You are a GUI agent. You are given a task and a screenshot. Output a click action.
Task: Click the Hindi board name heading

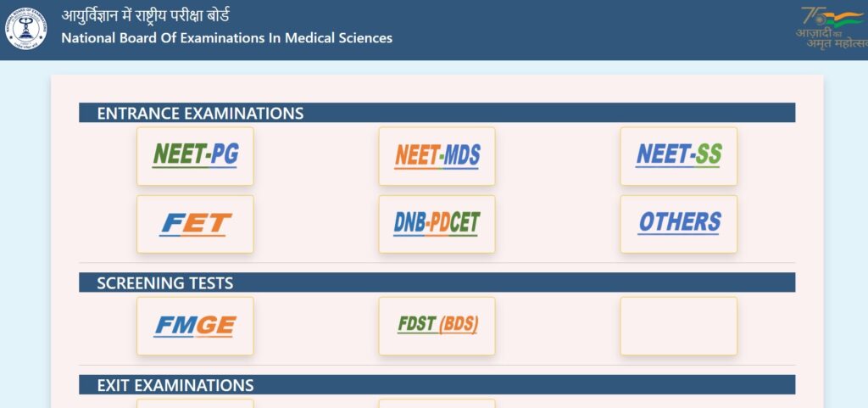pos(145,15)
